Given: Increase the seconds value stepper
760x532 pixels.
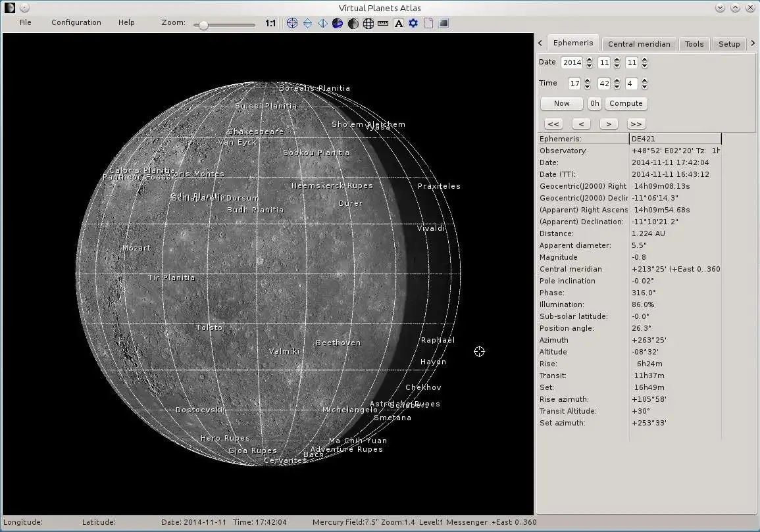Looking at the screenshot, I should point(645,81).
